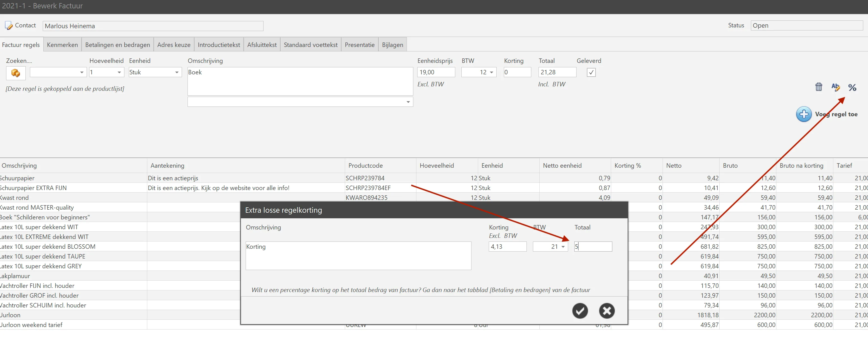Select the Schuurpapier EXTRA FIJN row

click(434, 188)
